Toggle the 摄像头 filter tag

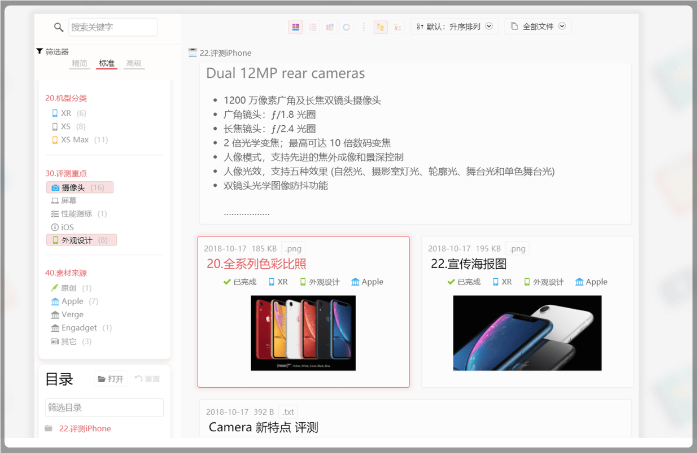pyautogui.click(x=80, y=188)
